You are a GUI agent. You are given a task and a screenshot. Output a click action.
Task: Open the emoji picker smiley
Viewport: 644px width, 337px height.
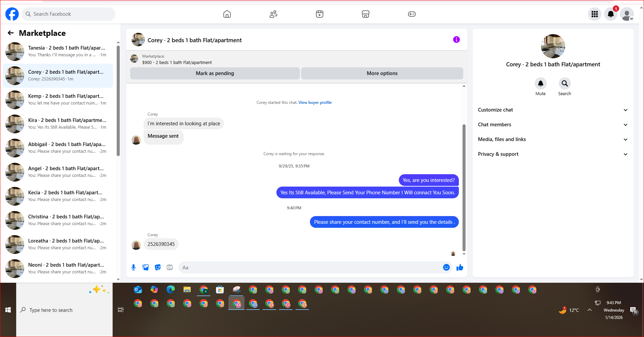[x=446, y=267]
